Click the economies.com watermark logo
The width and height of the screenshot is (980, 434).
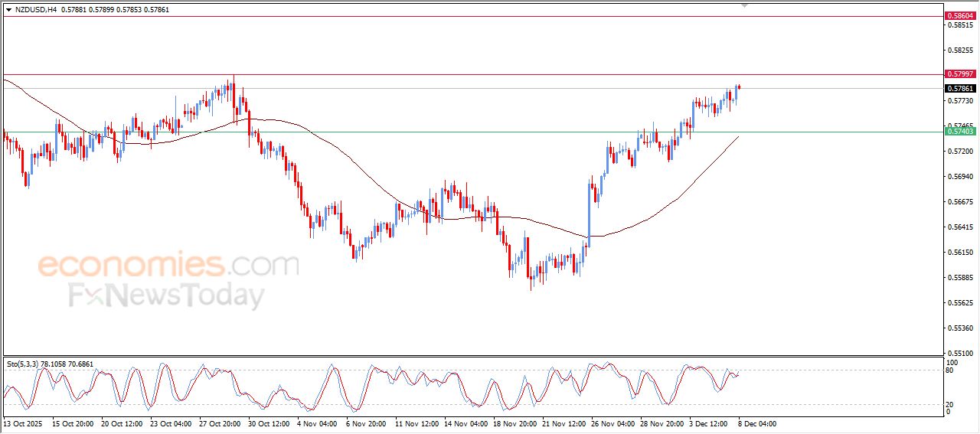click(x=168, y=266)
